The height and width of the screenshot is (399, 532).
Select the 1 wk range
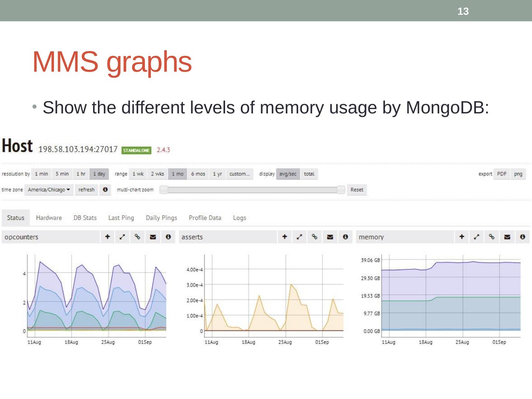[x=138, y=174]
